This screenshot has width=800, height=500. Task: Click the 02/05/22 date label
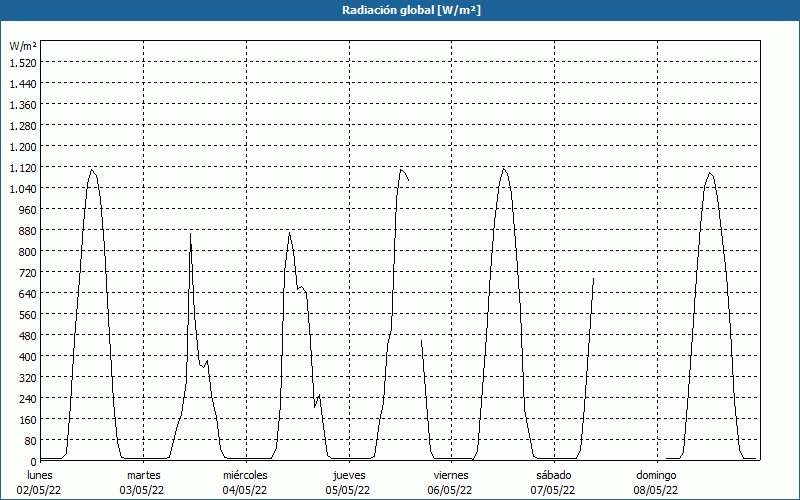tap(39, 490)
